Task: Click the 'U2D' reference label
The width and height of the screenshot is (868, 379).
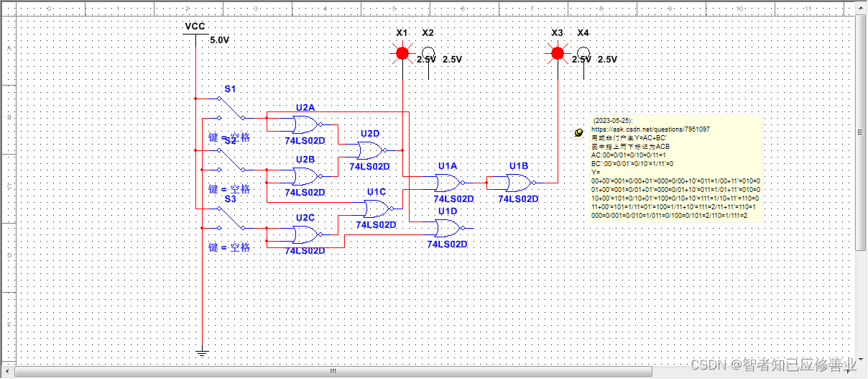Action: point(370,134)
